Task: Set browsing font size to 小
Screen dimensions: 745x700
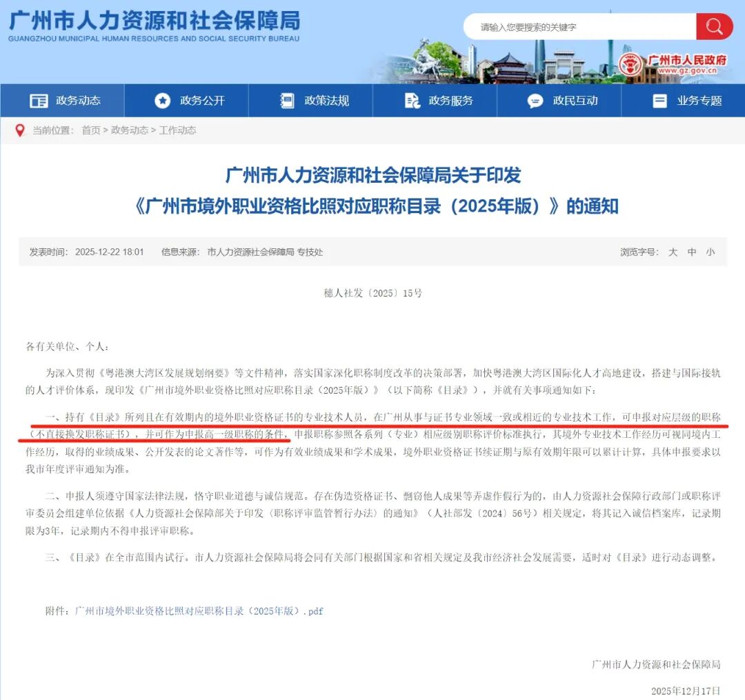Action: (711, 252)
